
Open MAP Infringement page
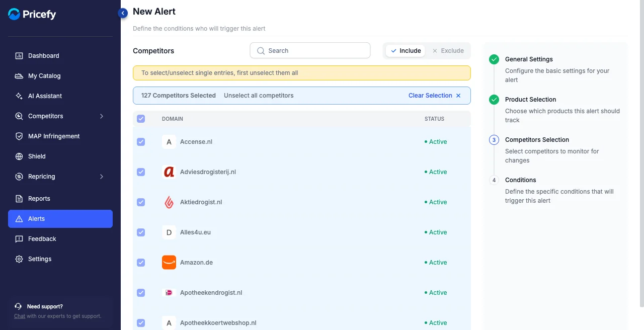[60, 136]
